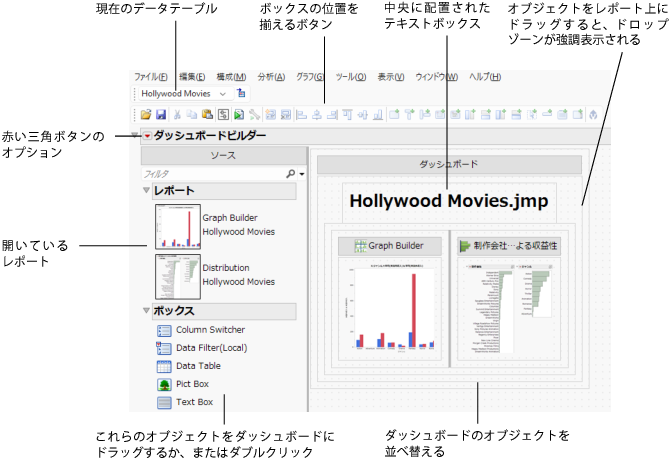The height and width of the screenshot is (468, 671).
Task: Open the ファイル(F) menu
Action: click(151, 77)
